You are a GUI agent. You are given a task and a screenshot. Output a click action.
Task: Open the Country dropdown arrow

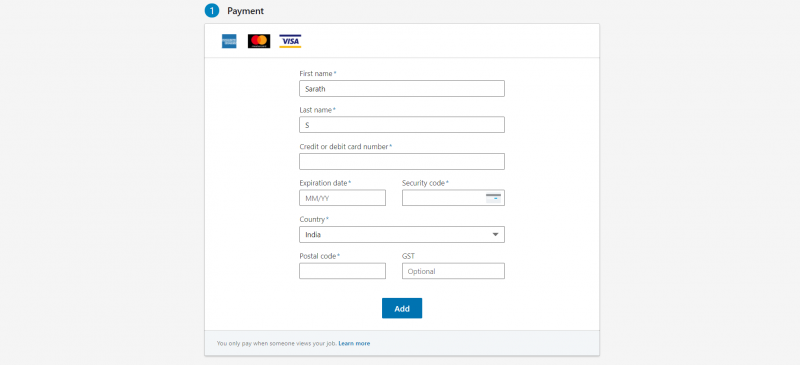pos(495,234)
